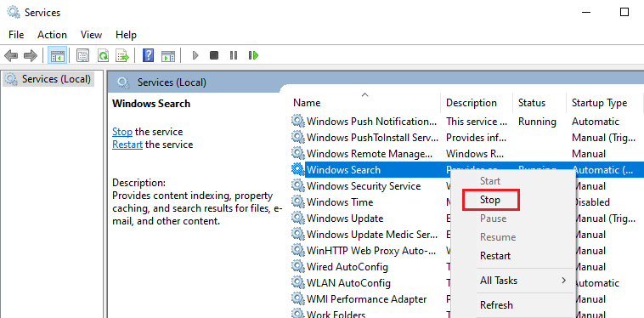This screenshot has width=644, height=318.
Task: Select the WinHTTP Web Proxy Auto service row
Action: coord(371,251)
